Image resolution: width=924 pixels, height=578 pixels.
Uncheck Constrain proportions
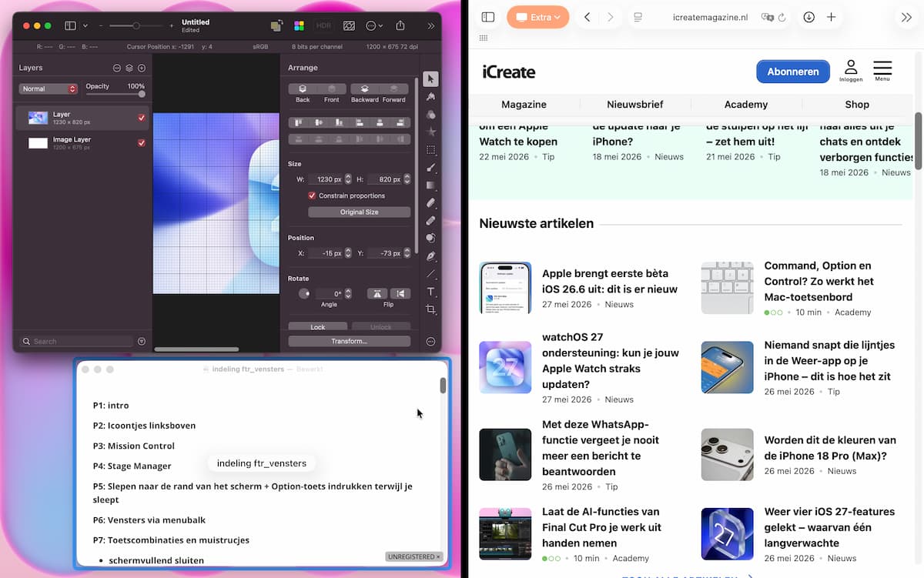[312, 195]
